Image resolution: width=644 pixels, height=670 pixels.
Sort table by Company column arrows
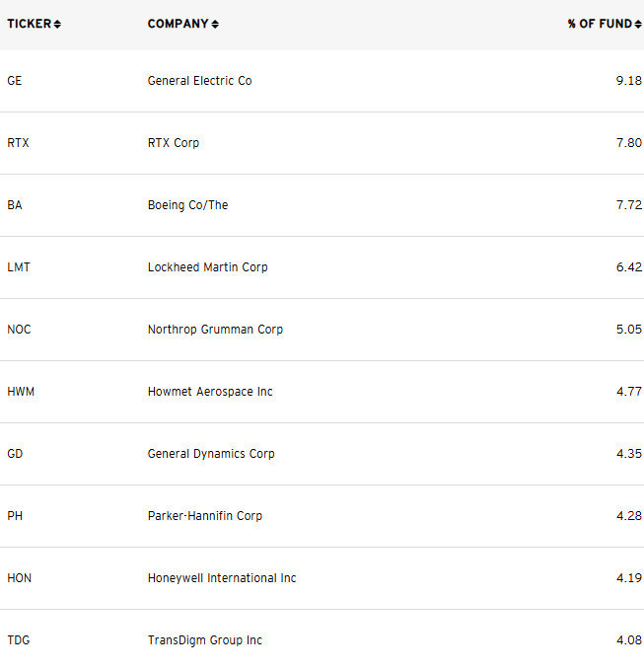215,25
